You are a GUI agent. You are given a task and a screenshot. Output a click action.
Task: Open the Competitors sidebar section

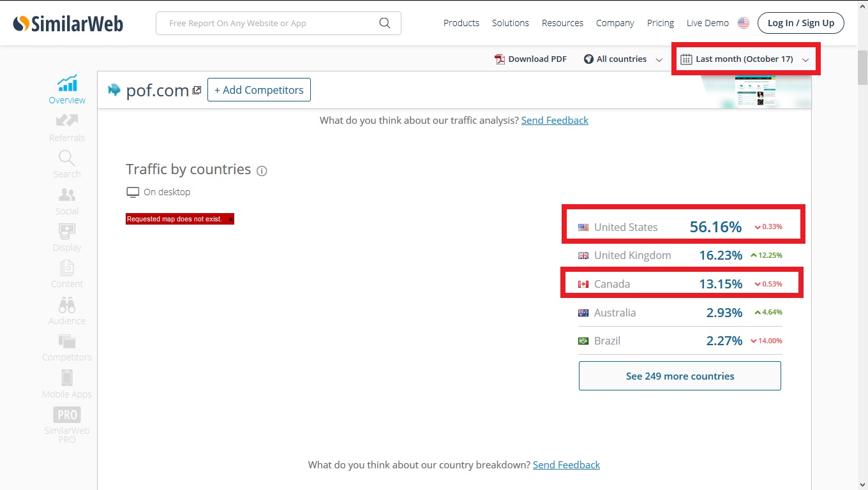click(x=67, y=348)
